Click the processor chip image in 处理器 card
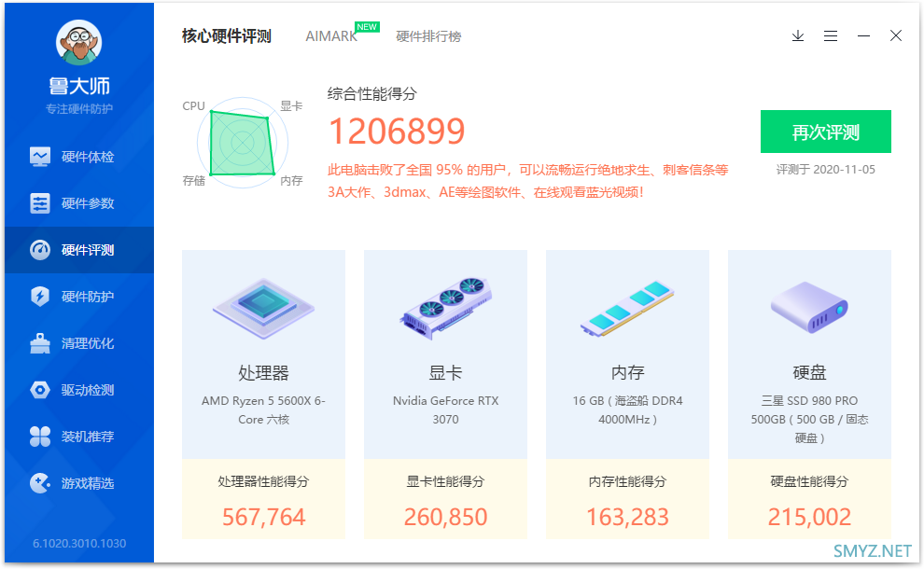The image size is (924, 569). pos(263,306)
